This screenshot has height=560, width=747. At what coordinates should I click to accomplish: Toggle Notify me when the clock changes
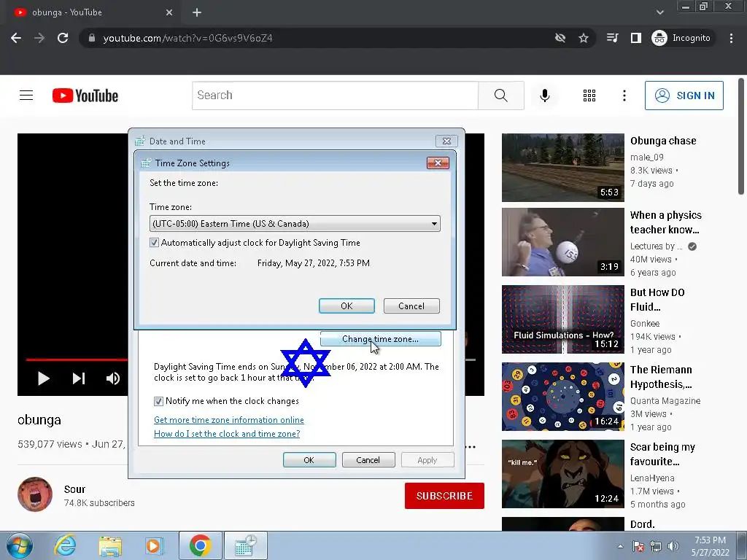click(158, 401)
